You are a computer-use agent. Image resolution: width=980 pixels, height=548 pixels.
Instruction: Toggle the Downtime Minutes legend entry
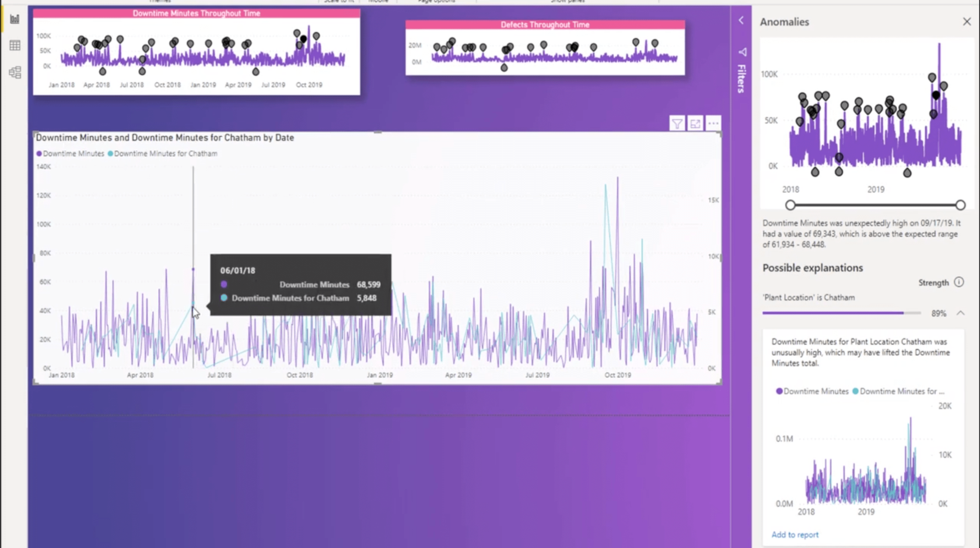pos(70,154)
